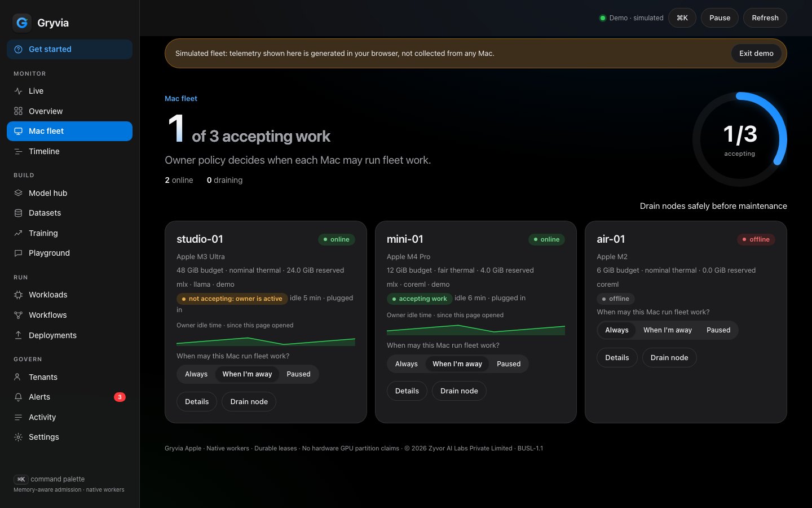Click the Get started compass icon
The height and width of the screenshot is (508, 812).
[19, 49]
